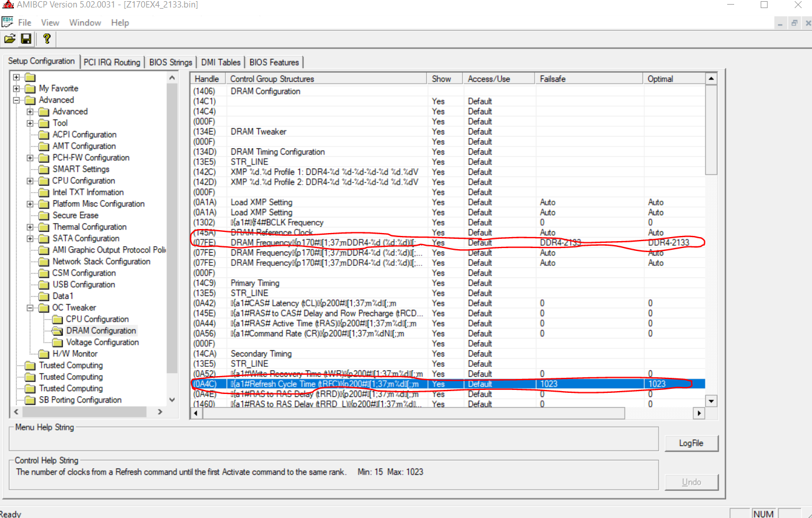Go to the DMI Tables tab
Screen dimensions: 812x518
[x=221, y=62]
